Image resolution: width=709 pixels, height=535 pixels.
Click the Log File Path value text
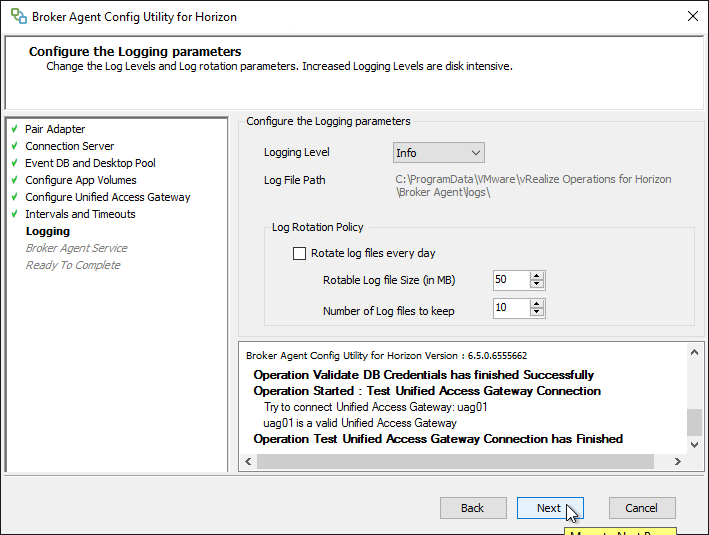coord(534,186)
